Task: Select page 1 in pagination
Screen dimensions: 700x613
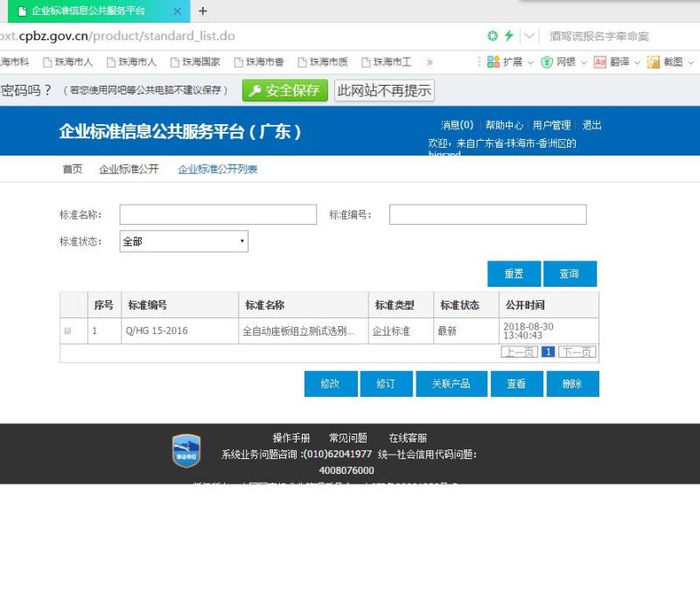Action: pyautogui.click(x=549, y=352)
